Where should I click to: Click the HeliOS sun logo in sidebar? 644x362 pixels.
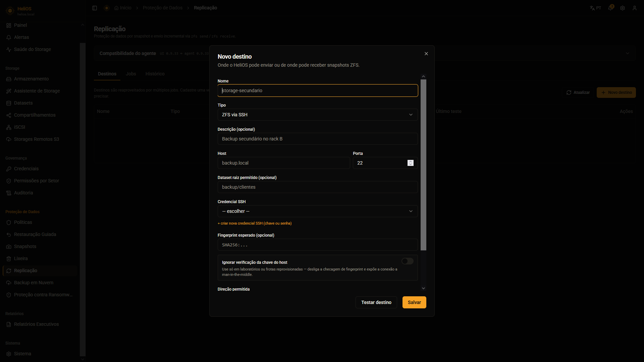pos(10,11)
